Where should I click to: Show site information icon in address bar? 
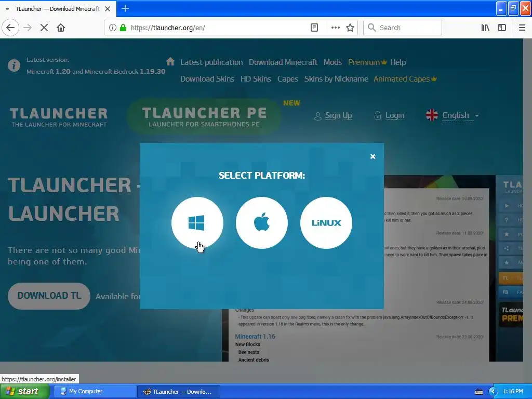pos(112,28)
